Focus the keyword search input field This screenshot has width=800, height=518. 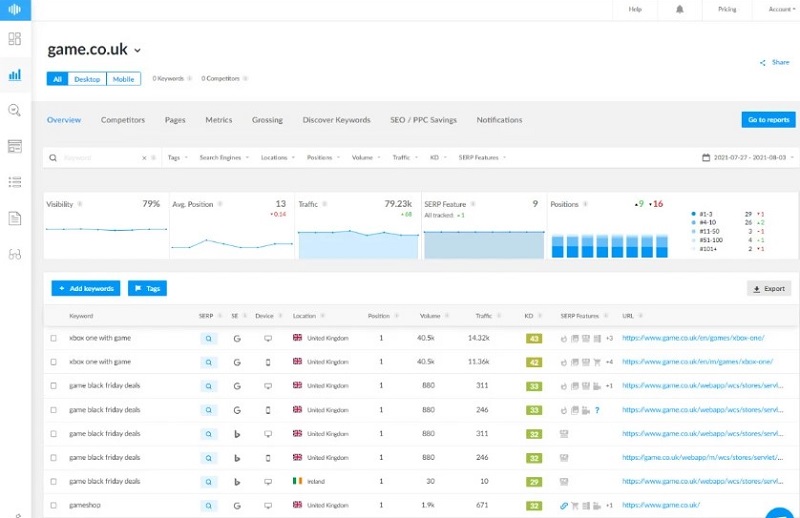click(x=101, y=158)
